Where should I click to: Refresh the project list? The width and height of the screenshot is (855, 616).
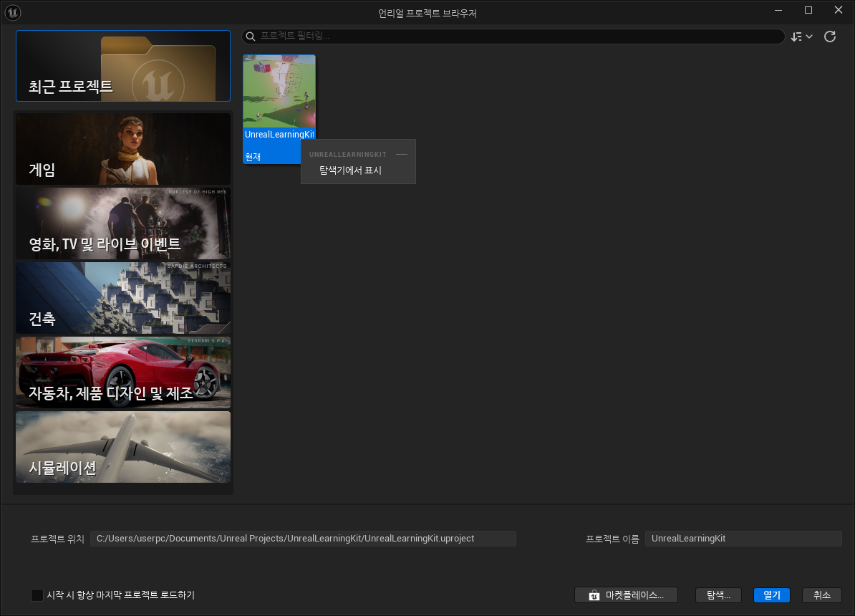click(x=830, y=37)
